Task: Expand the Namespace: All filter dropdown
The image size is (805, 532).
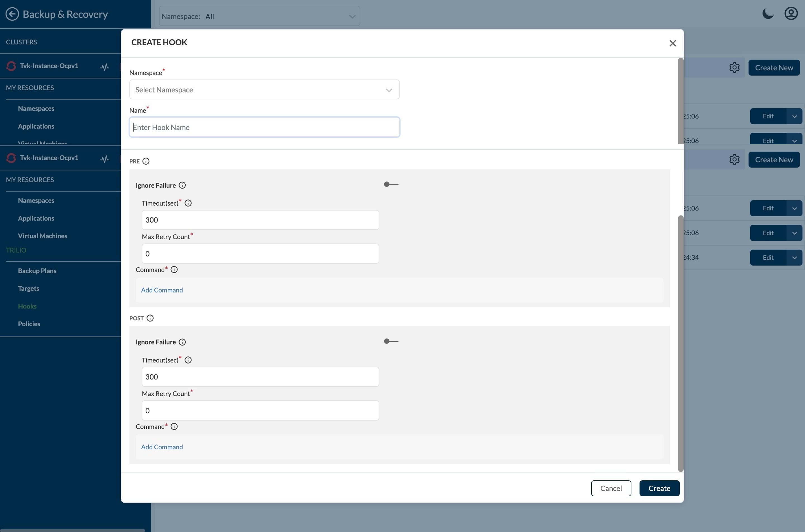Action: 259,16
